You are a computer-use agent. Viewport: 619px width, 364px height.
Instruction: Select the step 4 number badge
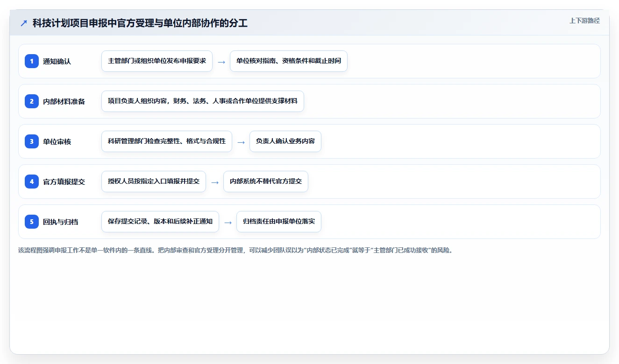[x=32, y=181]
